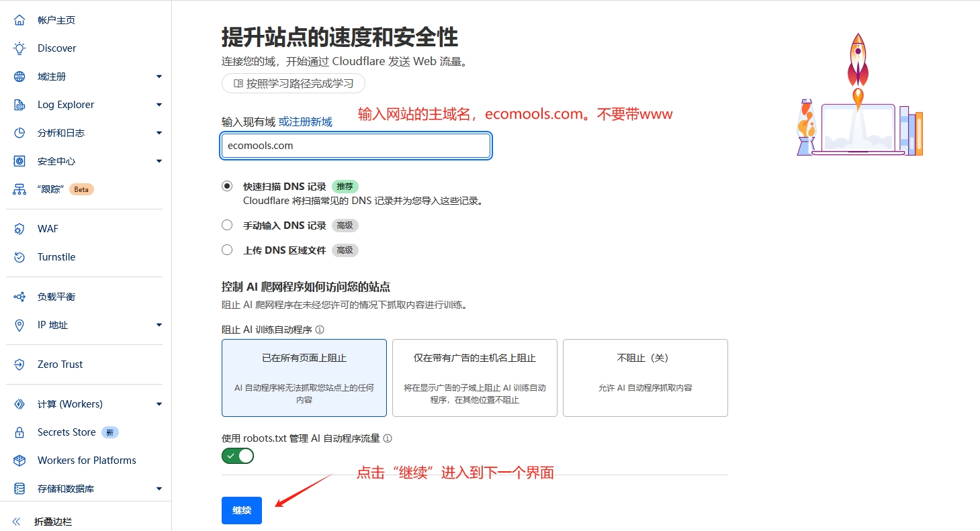Click the Zero Trust icon
The height and width of the screenshot is (531, 980).
tap(19, 365)
